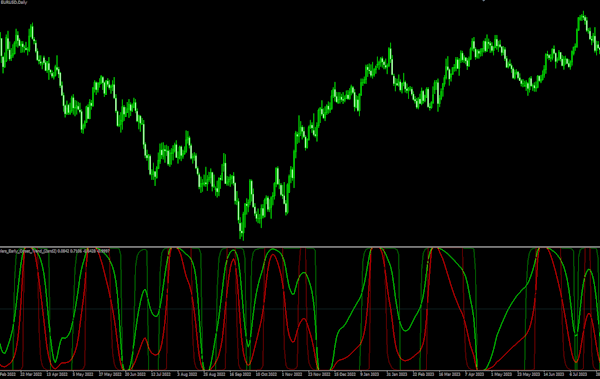The width and height of the screenshot is (600, 379).
Task: Click the '25 Aug 2022' date label
Action: [x=214, y=374]
